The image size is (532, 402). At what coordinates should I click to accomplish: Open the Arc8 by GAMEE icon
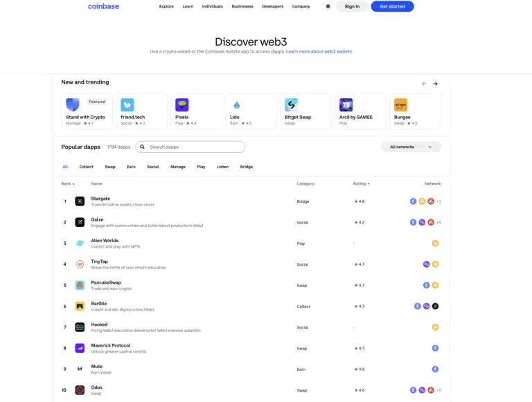click(x=346, y=104)
